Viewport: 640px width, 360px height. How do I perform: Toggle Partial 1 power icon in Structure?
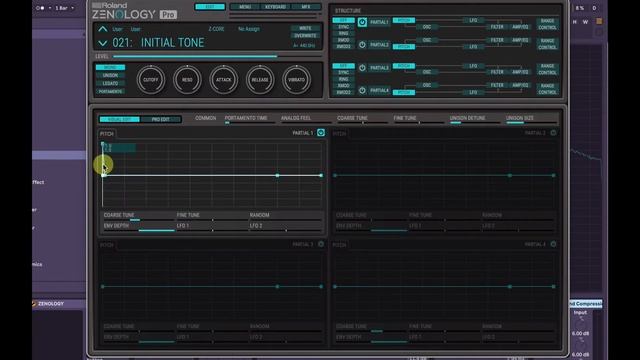[x=362, y=22]
